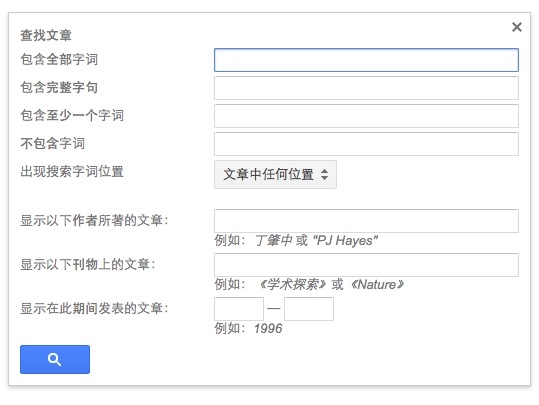The image size is (539, 405).
Task: Close the 查找文章 advanced search dialog
Action: coord(517,27)
